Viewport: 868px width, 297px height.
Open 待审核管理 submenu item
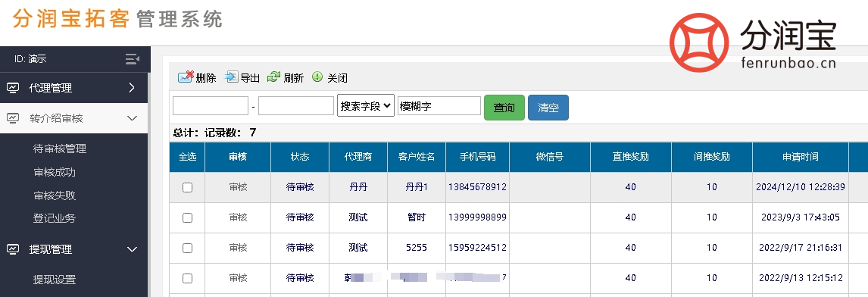click(x=60, y=148)
